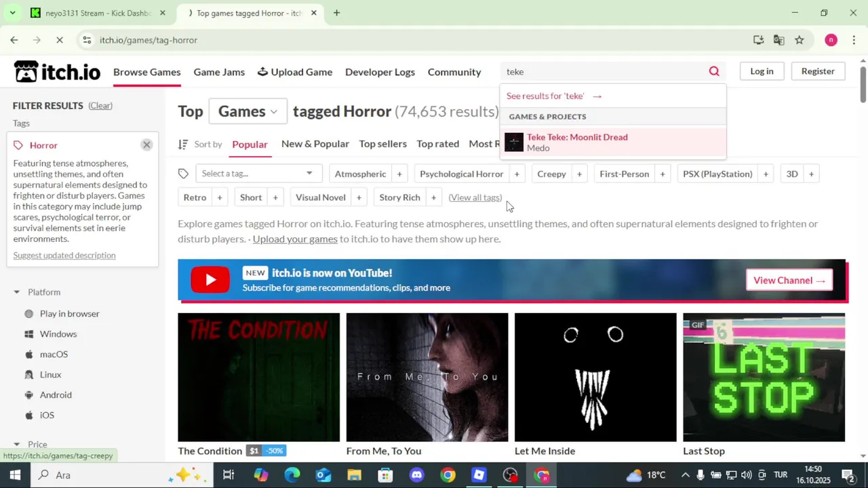Click the browser back arrow
Screen dimensions: 868x488
(14, 40)
